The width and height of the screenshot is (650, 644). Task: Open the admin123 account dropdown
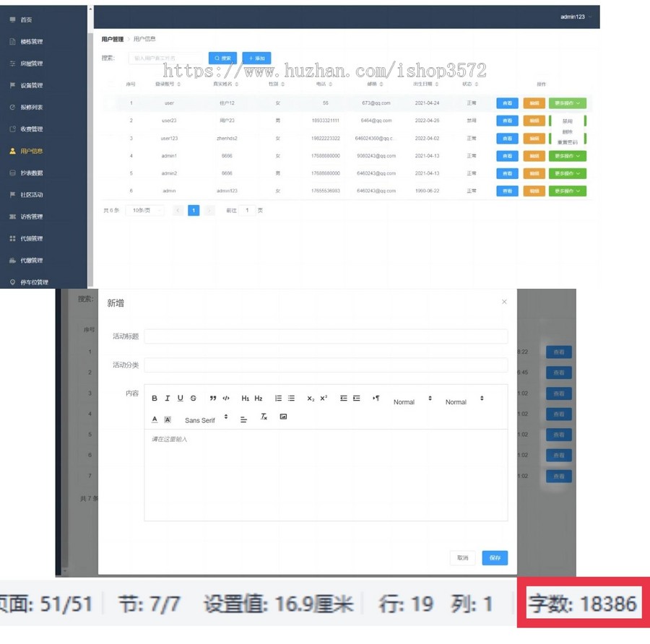[576, 17]
